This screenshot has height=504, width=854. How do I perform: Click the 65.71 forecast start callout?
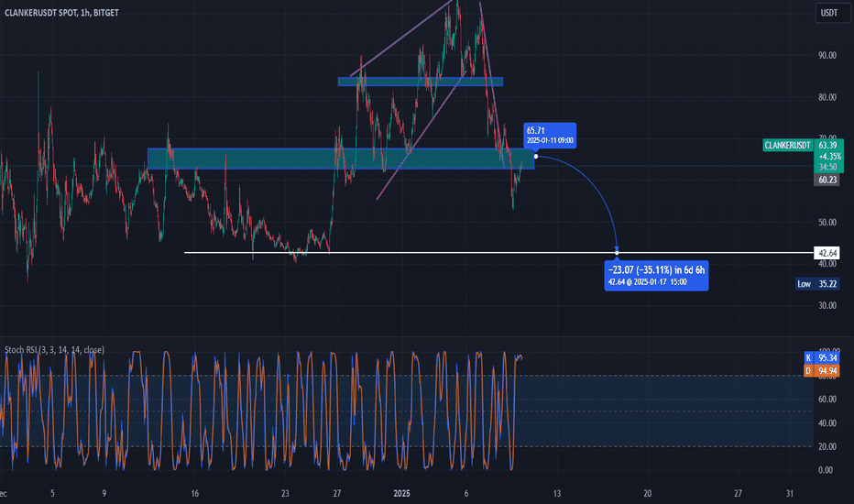click(x=550, y=135)
